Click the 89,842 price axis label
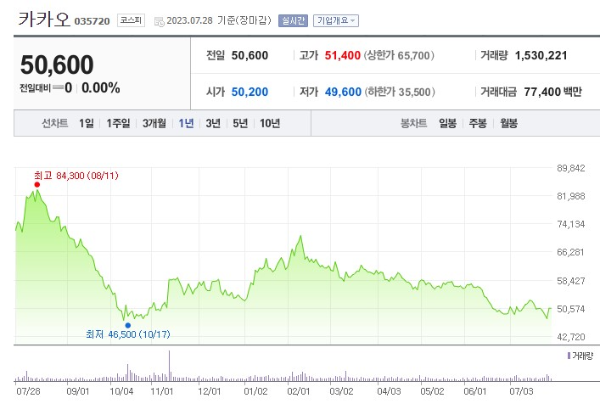This screenshot has width=600, height=406. pos(571,168)
